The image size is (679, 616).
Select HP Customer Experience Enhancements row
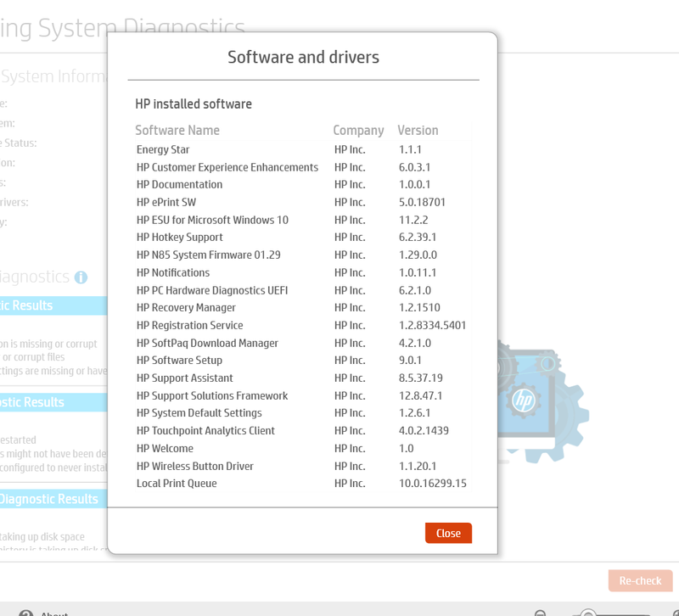pos(303,167)
